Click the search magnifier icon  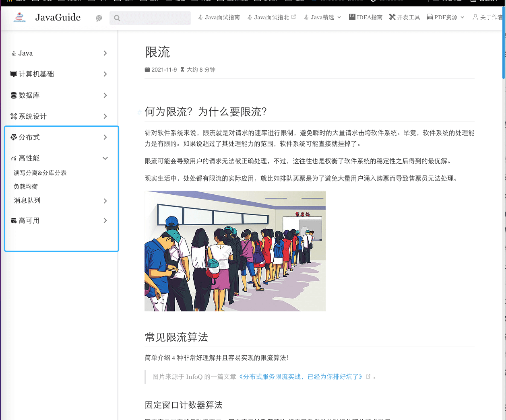[x=117, y=18]
